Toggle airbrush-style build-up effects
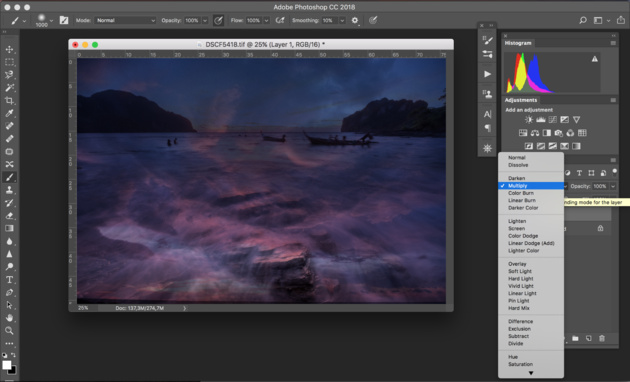 [280, 20]
